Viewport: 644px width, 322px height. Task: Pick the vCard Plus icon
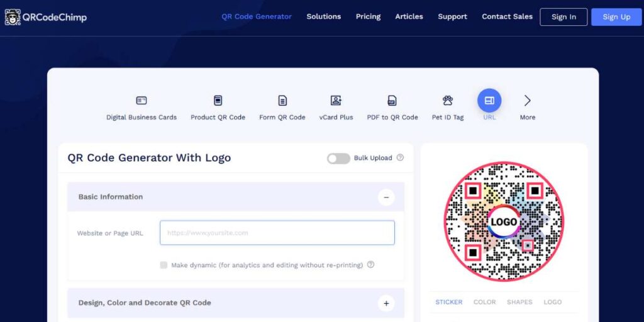point(336,101)
